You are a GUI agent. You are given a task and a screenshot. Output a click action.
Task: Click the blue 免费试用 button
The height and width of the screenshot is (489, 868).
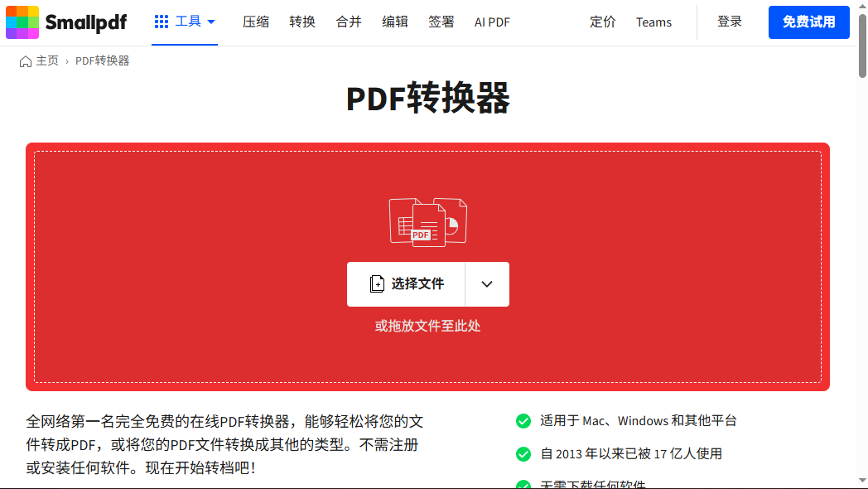tap(809, 22)
